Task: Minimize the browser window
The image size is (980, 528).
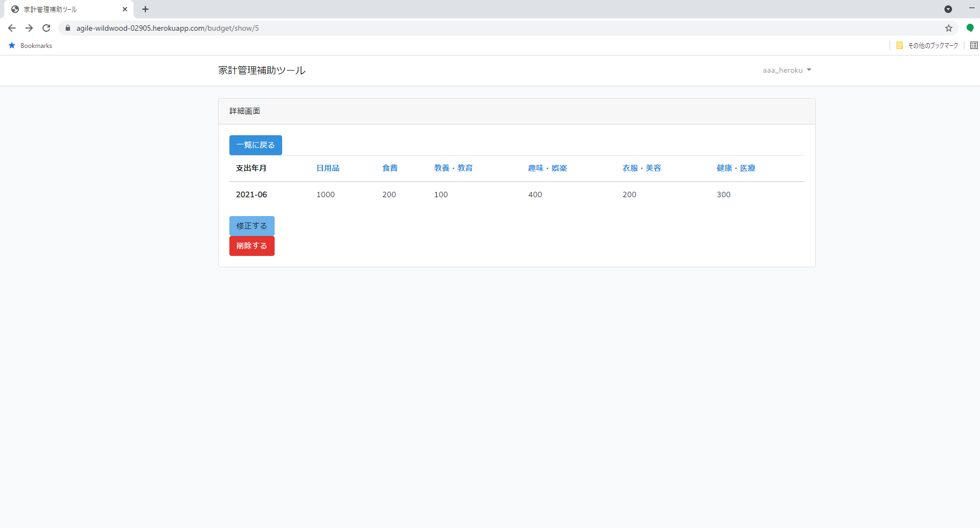Action: 972,9
